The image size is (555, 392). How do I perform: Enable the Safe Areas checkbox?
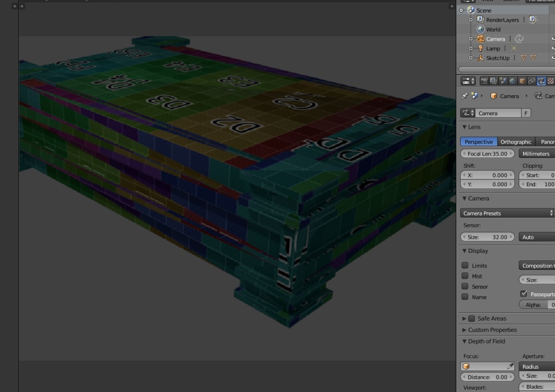(x=472, y=318)
